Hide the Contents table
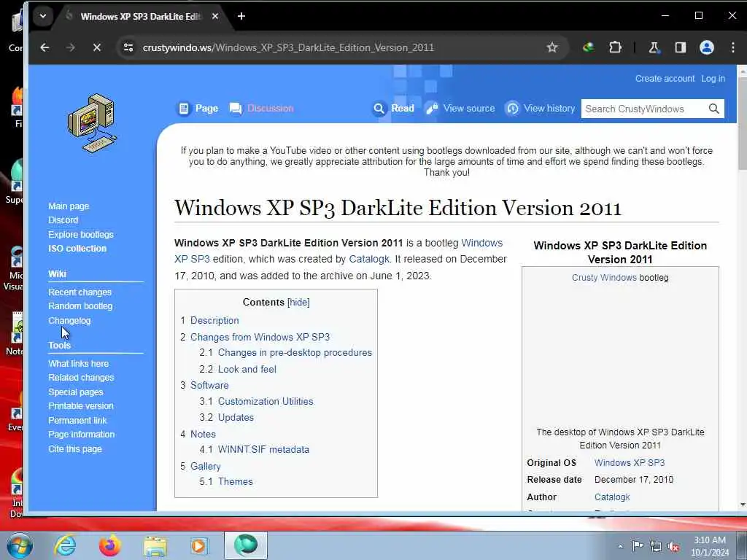Image resolution: width=747 pixels, height=560 pixels. (298, 303)
